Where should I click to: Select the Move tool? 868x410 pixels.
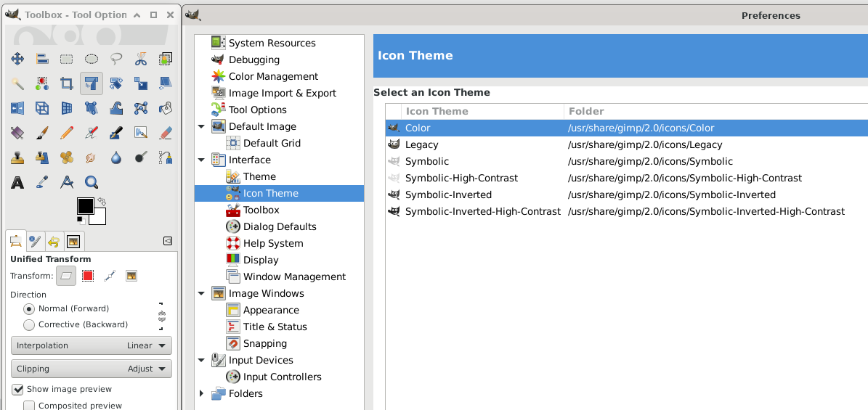pyautogui.click(x=17, y=59)
